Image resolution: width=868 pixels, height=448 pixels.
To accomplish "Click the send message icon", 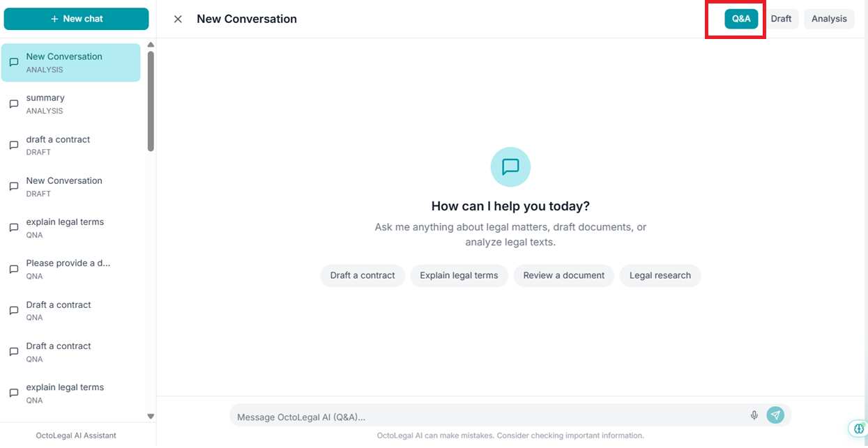I will (x=775, y=415).
